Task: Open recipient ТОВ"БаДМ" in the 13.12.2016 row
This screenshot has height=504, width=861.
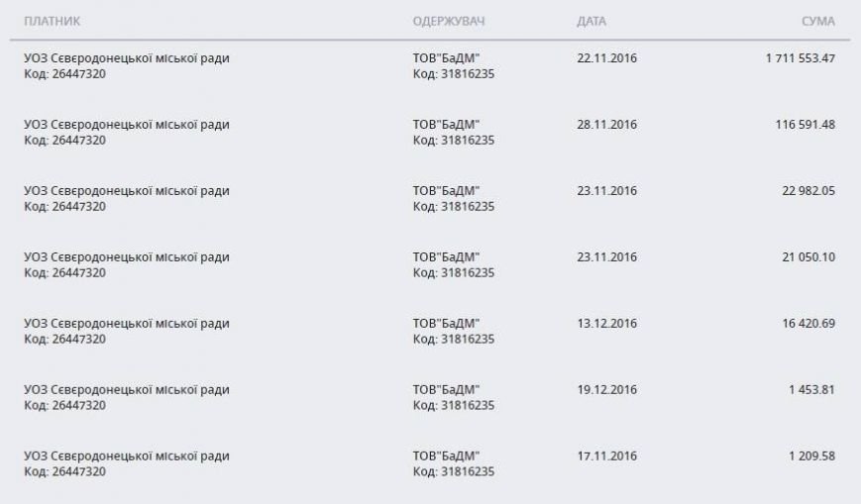Action: click(x=446, y=324)
